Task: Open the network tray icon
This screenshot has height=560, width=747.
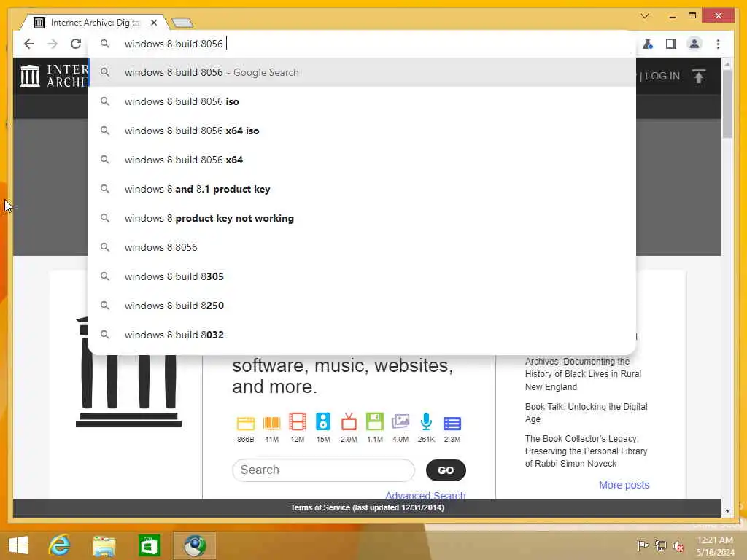Action: coord(660,545)
